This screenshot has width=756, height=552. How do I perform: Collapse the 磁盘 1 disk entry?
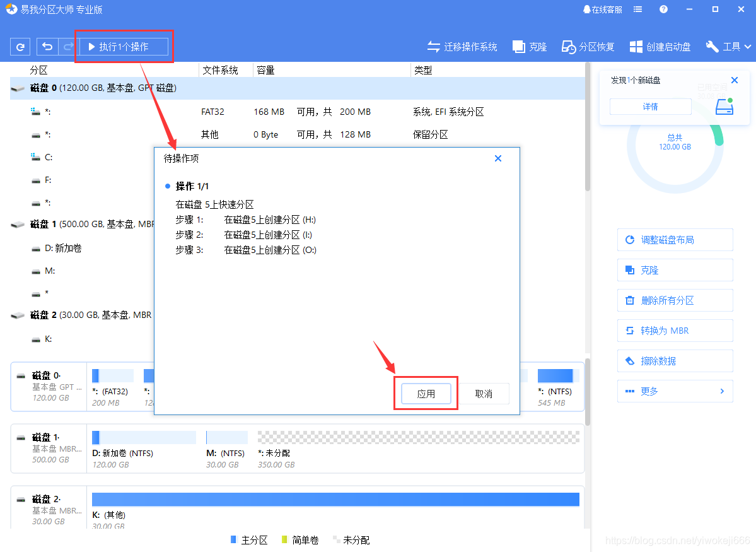[18, 224]
